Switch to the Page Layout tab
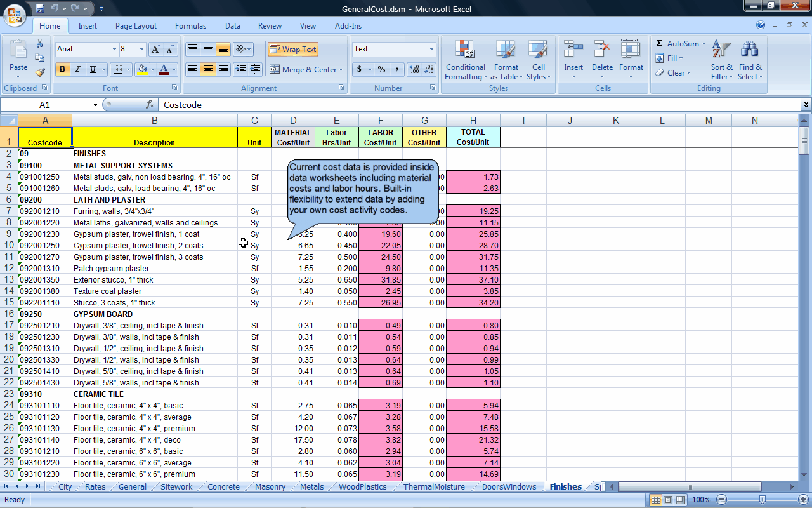Screen dimensions: 812x508 point(136,26)
